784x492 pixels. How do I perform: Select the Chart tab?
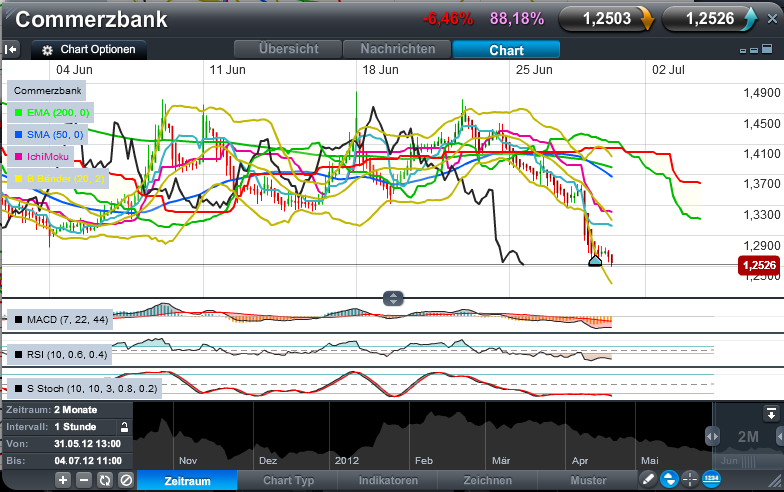(506, 50)
